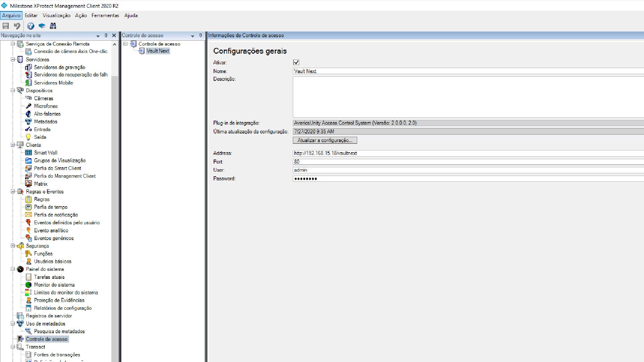Click Atualizar a configuração button
Image resolution: width=644 pixels, height=362 pixels.
(325, 140)
